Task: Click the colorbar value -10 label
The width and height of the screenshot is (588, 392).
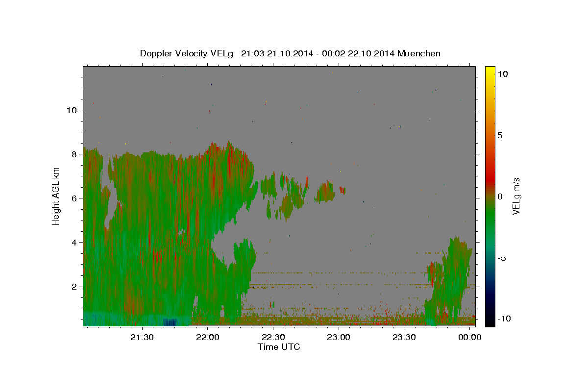Action: 504,319
